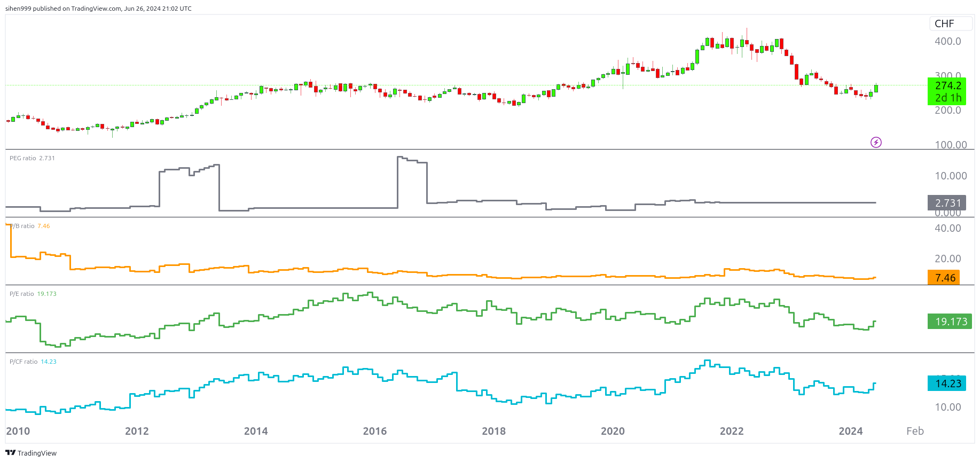Viewport: 980px width, 462px height.
Task: Click the green 274.2 price label
Action: tap(947, 91)
